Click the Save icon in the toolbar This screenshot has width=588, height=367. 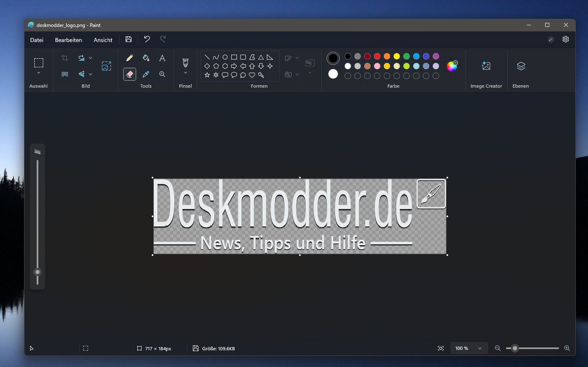128,39
